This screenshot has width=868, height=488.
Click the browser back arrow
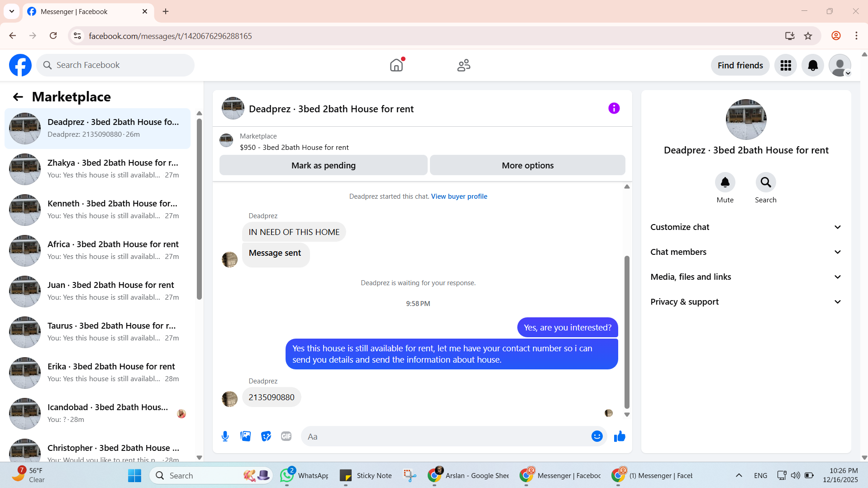pyautogui.click(x=13, y=36)
